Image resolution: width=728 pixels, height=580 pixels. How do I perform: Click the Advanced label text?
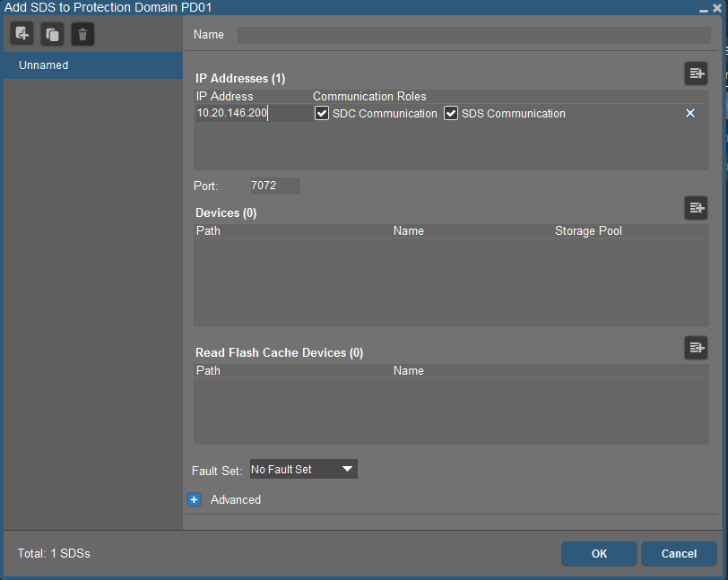tap(236, 499)
